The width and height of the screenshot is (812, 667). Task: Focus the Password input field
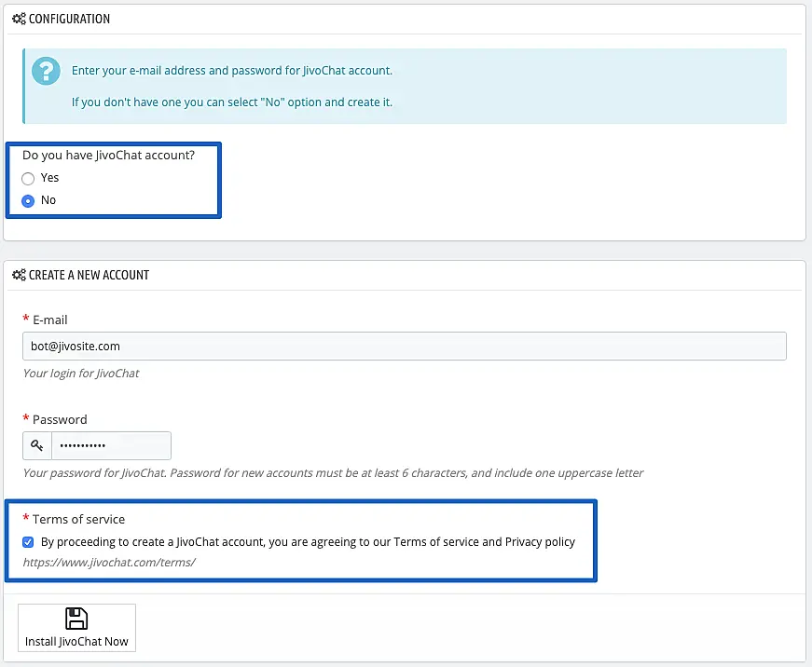(111, 445)
